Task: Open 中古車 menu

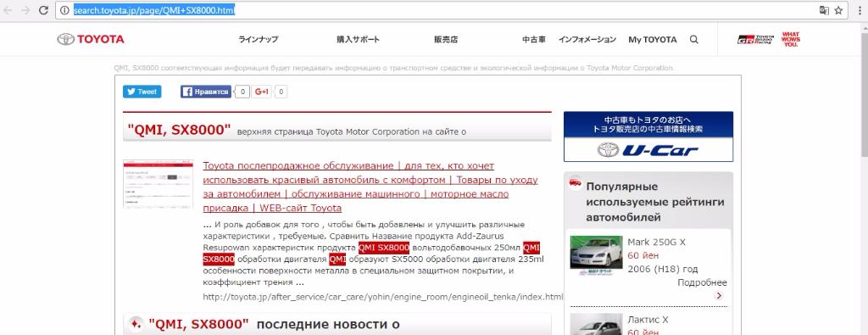Action: pyautogui.click(x=534, y=39)
